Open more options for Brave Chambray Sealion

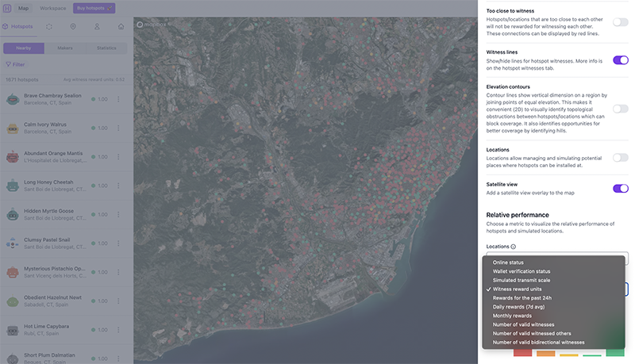point(118,99)
